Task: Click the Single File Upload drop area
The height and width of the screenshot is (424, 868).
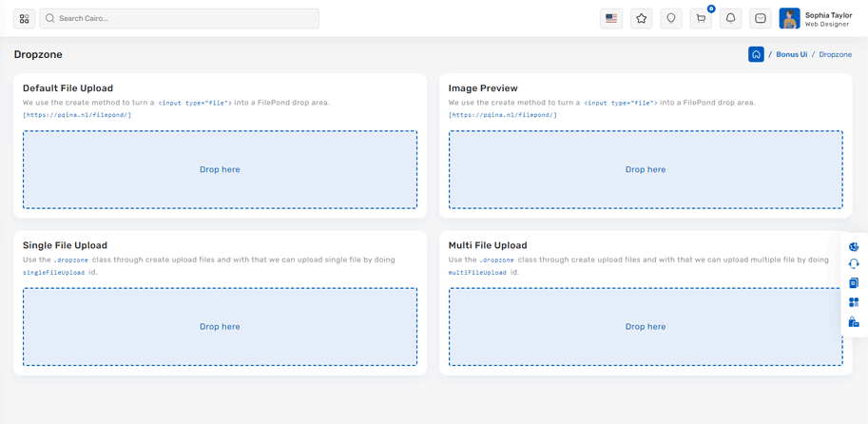Action: tap(220, 326)
